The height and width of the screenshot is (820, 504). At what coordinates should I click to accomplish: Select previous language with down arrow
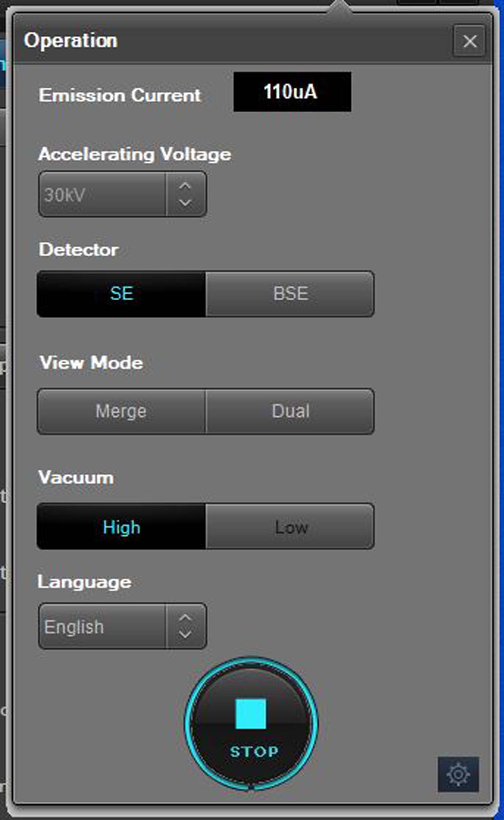click(x=185, y=634)
